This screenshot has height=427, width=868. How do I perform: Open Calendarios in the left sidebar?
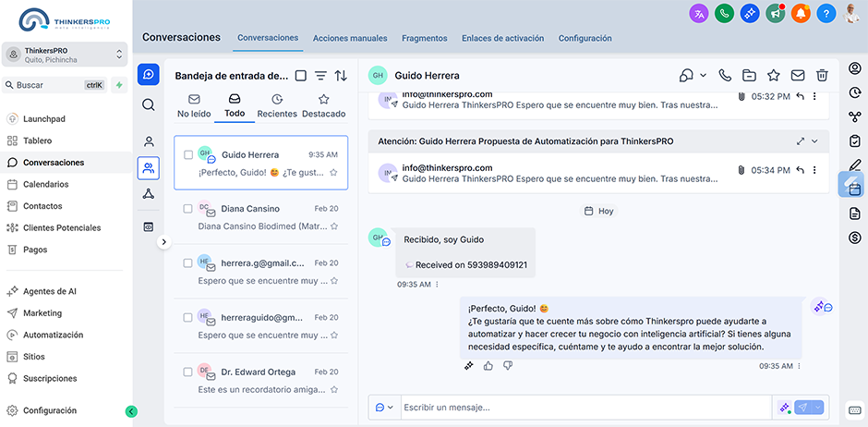click(45, 184)
